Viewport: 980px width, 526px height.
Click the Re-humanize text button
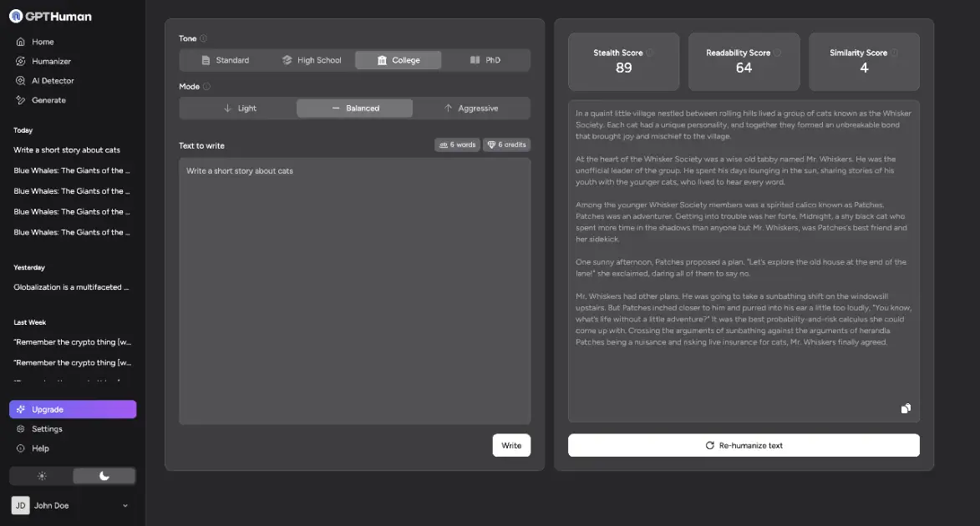[743, 445]
